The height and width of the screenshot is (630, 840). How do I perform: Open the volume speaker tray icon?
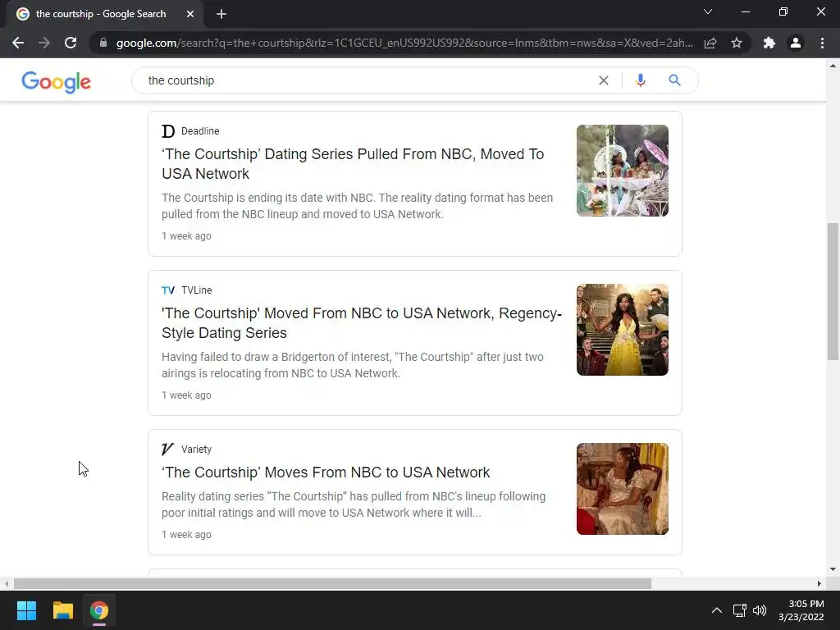(759, 610)
